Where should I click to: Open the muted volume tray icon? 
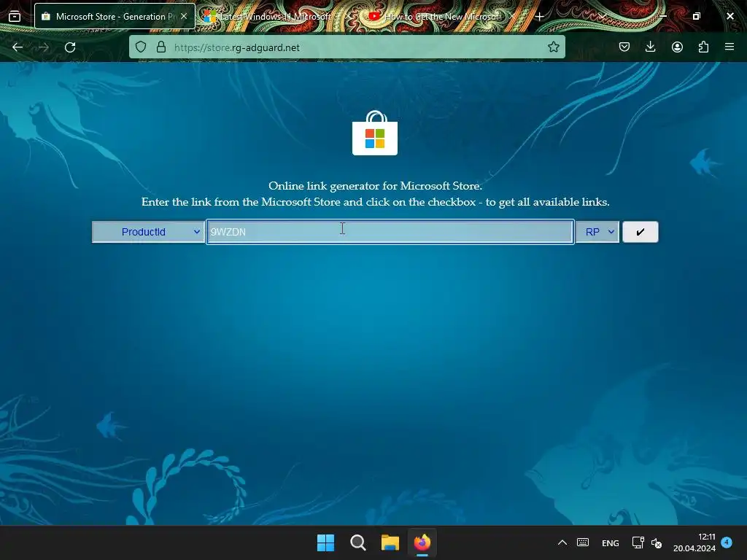(657, 542)
